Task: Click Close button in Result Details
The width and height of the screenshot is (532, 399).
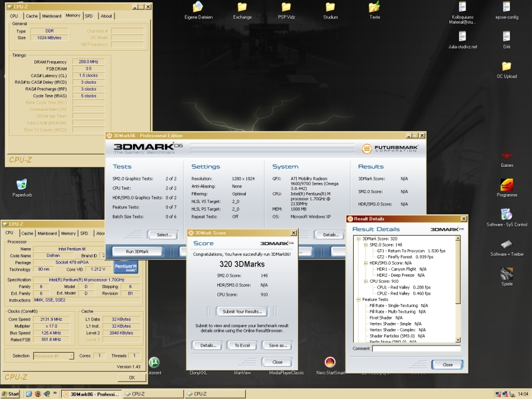Action: click(x=447, y=365)
